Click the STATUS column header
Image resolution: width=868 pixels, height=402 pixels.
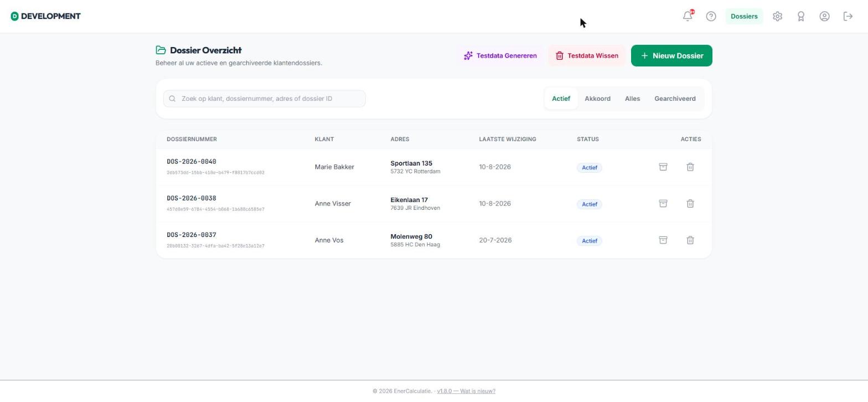tap(587, 139)
